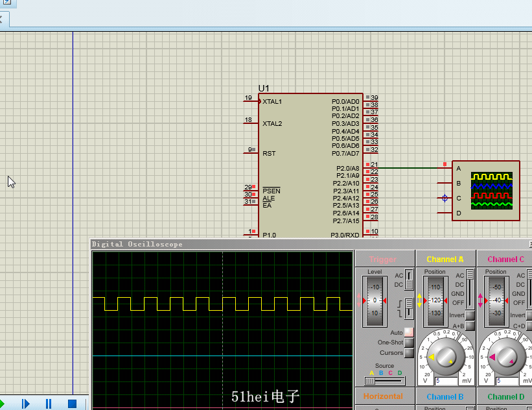The width and height of the screenshot is (532, 410).
Task: Enable One-Shot trigger mode
Action: tap(409, 343)
